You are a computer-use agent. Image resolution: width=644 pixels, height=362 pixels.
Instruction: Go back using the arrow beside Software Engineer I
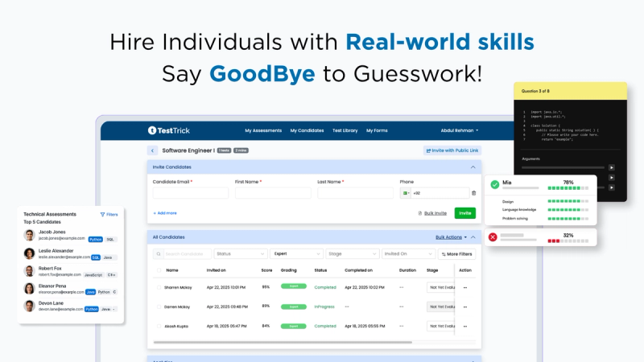152,150
